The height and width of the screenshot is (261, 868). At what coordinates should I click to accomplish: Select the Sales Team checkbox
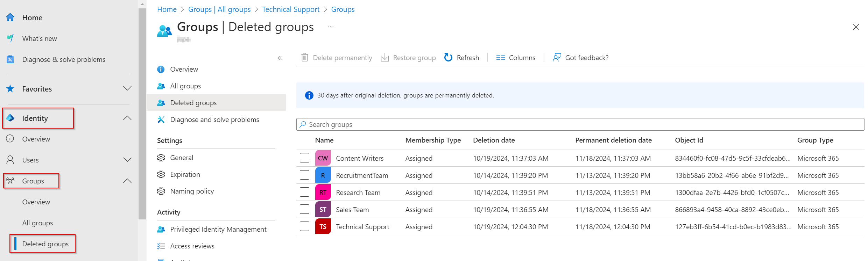point(305,209)
